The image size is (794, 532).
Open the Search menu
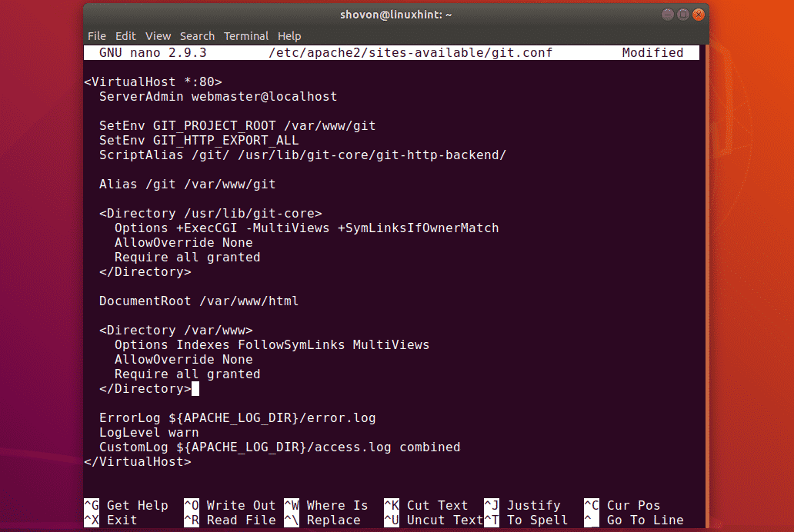coord(197,36)
